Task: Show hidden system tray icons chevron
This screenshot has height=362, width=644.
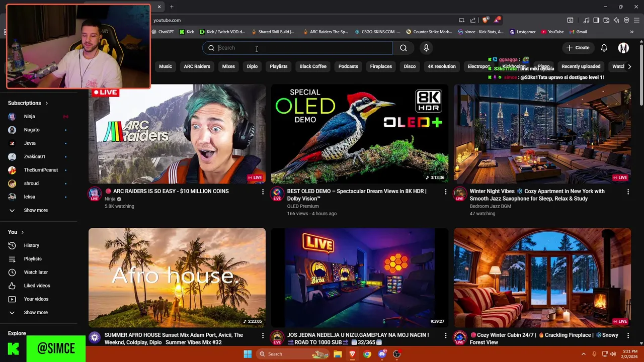Action: point(584,354)
